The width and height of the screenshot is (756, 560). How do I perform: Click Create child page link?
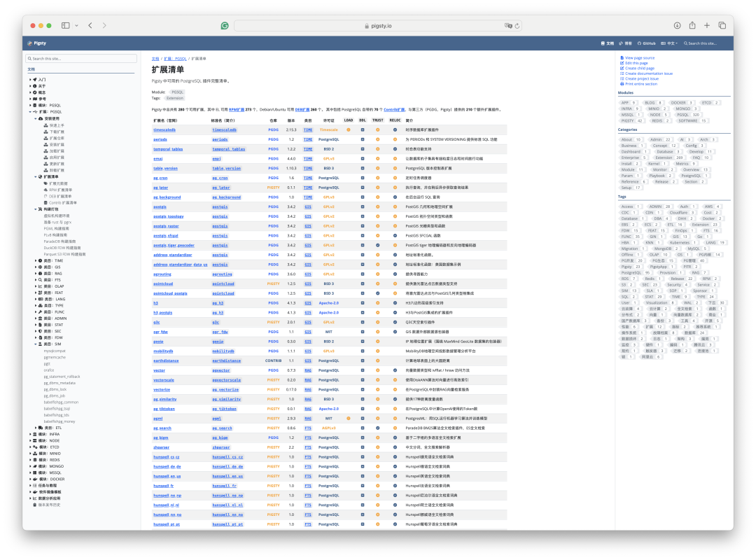pyautogui.click(x=638, y=69)
